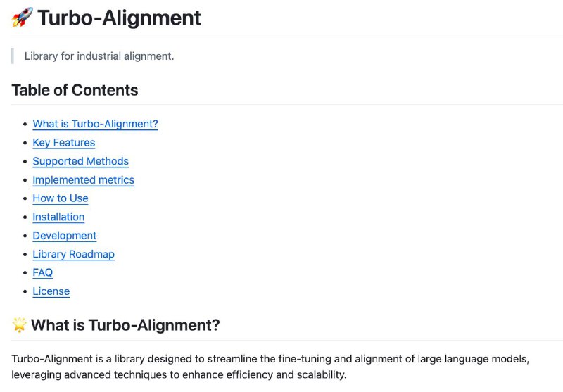Jump to the Implemented metrics link
This screenshot has height=392, width=563.
83,180
